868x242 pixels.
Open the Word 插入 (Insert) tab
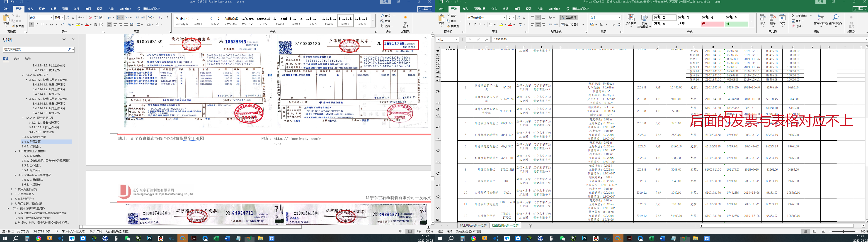30,9
